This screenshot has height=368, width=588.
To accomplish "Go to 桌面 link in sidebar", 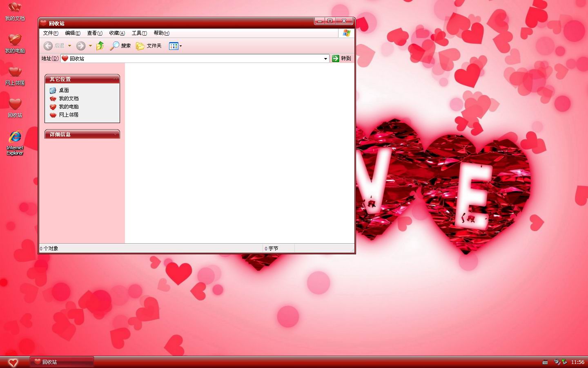I will click(x=59, y=90).
